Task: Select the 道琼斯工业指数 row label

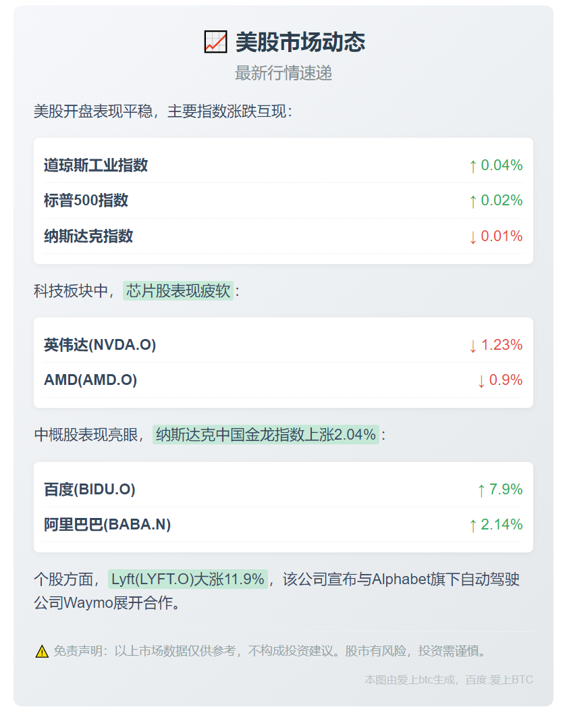Action: point(96,165)
